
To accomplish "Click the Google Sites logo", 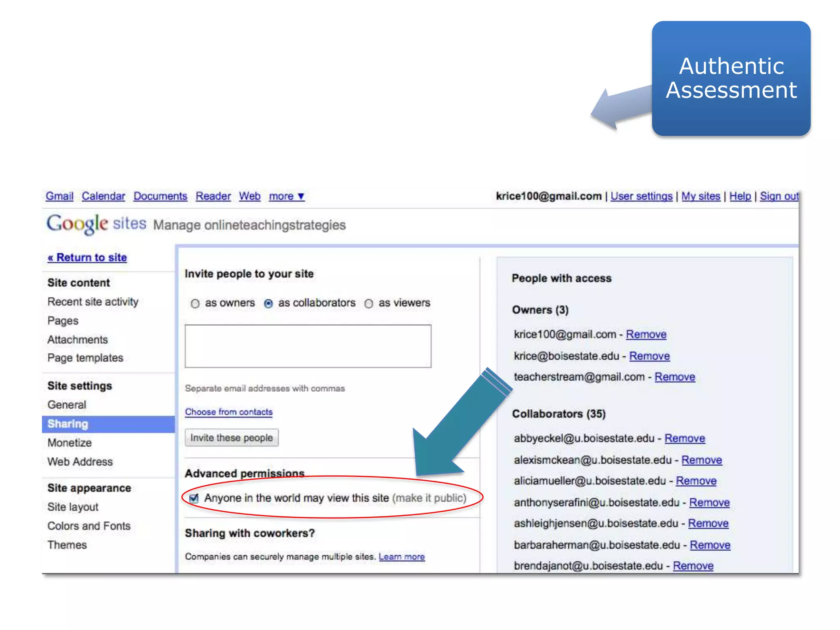I will (96, 224).
